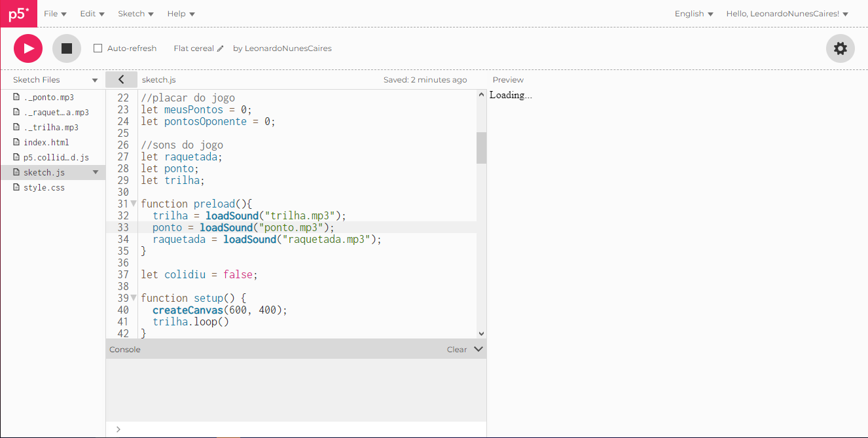Open the Sketch menu
Viewport: 868px width, 438px height.
tap(136, 14)
